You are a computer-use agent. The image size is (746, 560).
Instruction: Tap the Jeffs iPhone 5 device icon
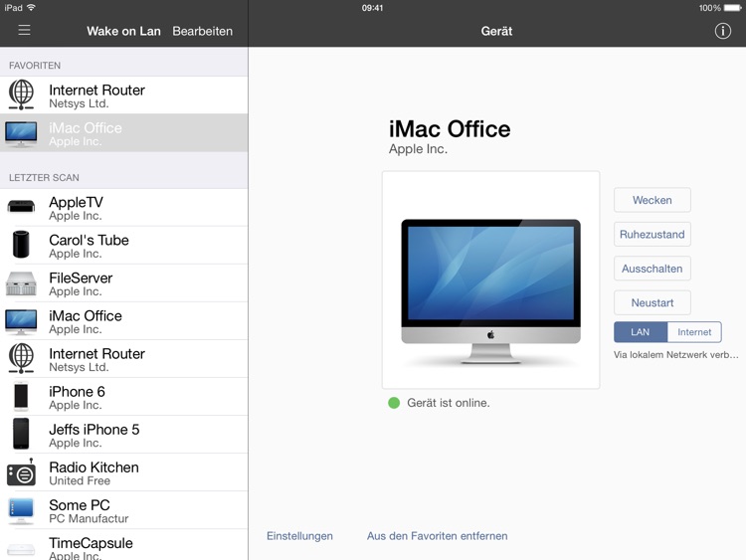coord(21,434)
